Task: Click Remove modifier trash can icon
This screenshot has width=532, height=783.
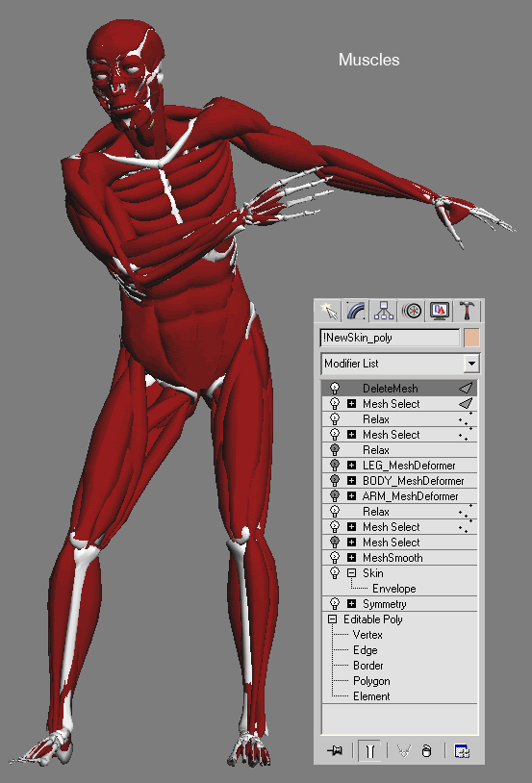Action: [426, 750]
